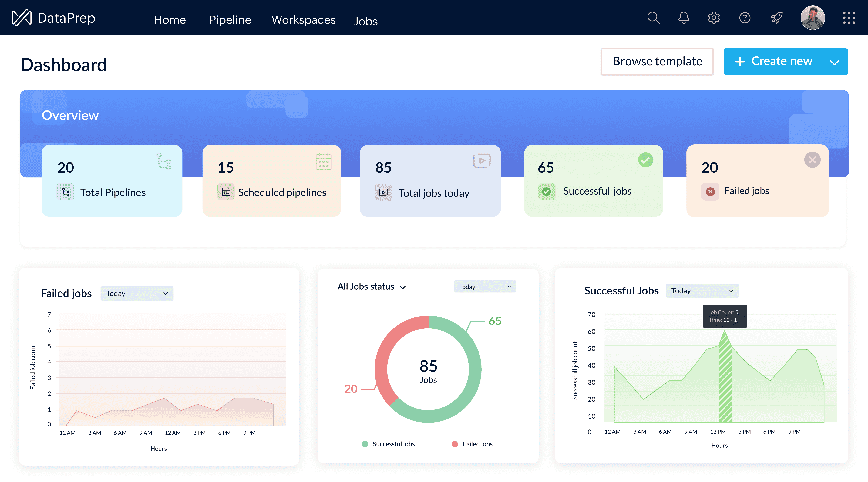Screen dimensions: 868x482
Task: Click the Failed jobs card with 20
Action: (x=758, y=181)
